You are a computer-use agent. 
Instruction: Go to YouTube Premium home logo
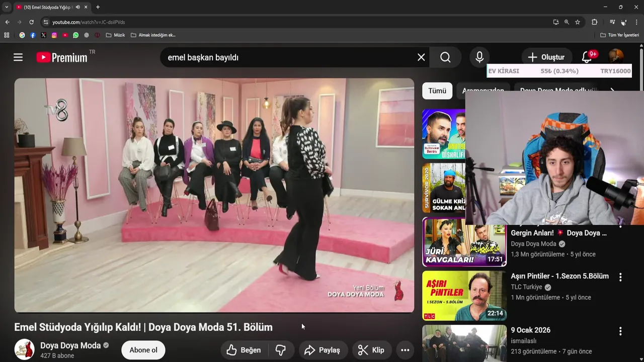[x=62, y=57]
